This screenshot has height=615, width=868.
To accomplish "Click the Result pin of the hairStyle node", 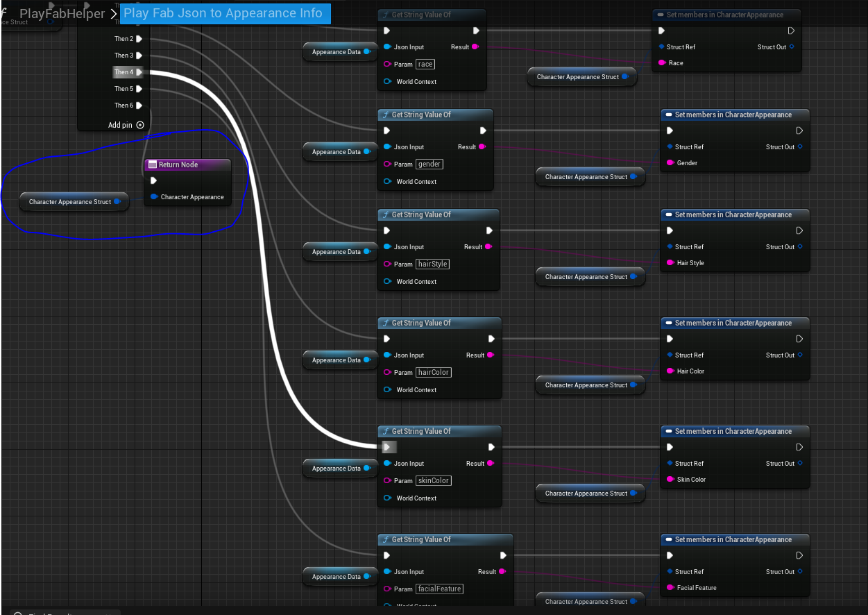I will pos(489,247).
